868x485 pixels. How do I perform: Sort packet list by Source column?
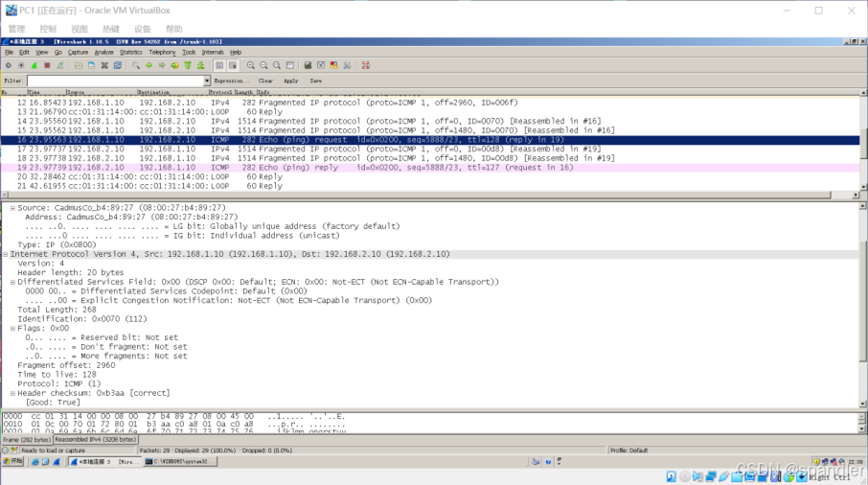(x=102, y=92)
